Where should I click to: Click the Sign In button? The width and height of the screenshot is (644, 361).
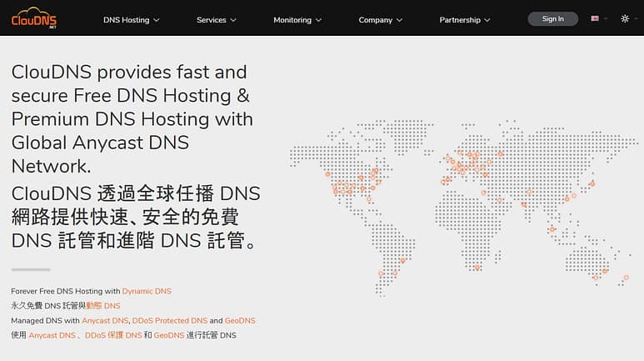[553, 19]
